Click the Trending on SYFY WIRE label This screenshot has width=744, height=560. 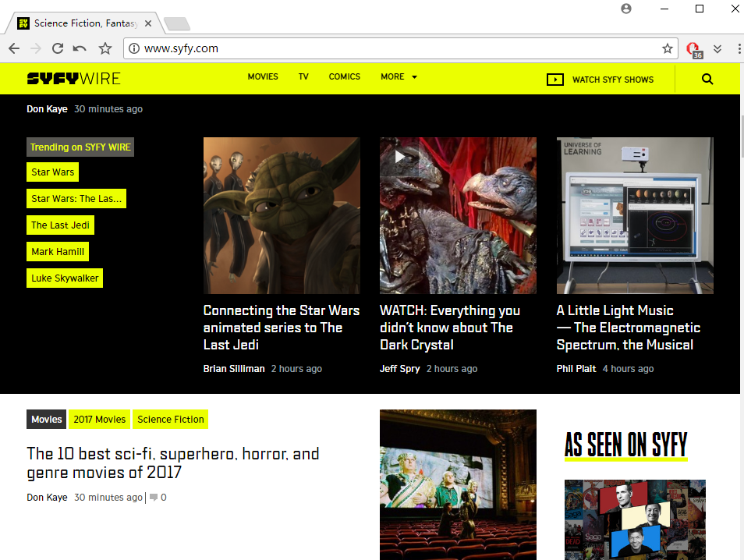(80, 147)
